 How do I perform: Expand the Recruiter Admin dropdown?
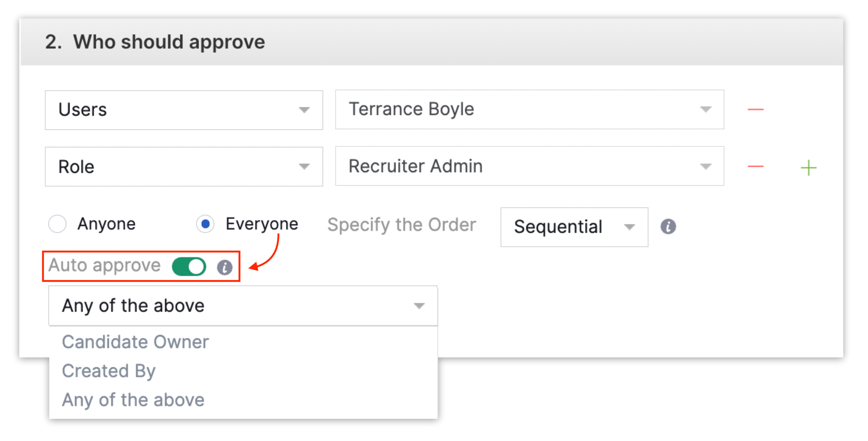[530, 166]
